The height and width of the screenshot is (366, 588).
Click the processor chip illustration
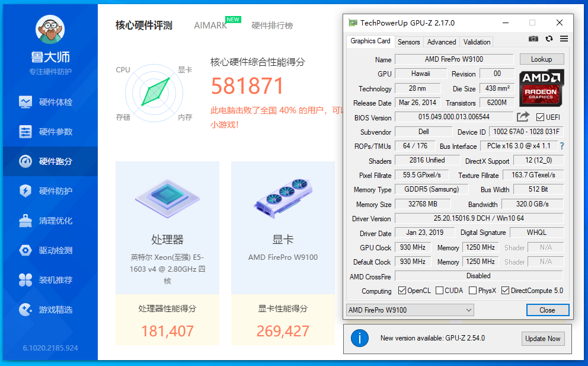167,199
